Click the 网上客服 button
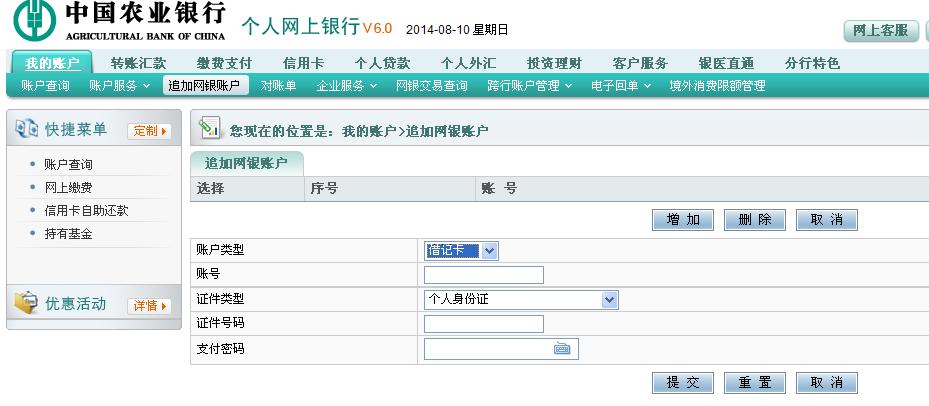 880,31
